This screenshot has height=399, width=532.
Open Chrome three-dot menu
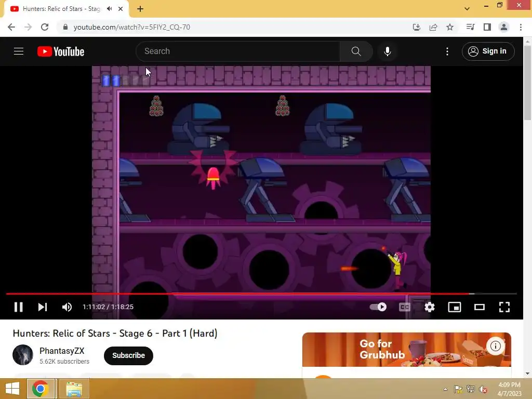point(521,27)
